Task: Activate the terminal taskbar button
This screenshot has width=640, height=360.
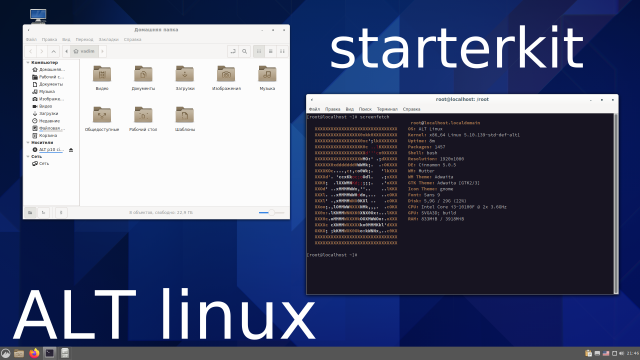Action: pos(50,353)
